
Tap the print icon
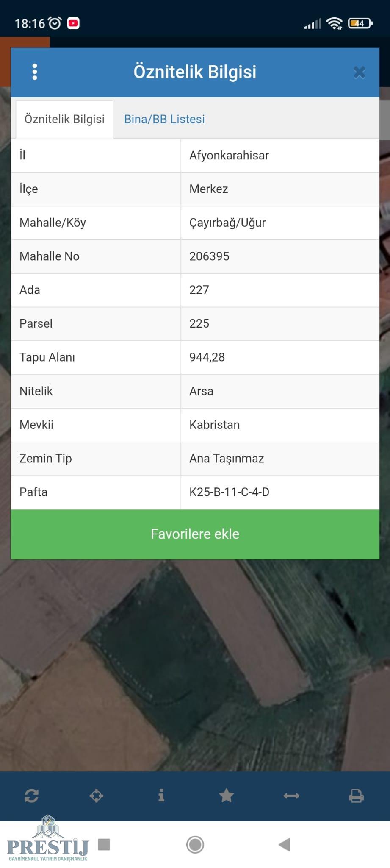pyautogui.click(x=356, y=796)
